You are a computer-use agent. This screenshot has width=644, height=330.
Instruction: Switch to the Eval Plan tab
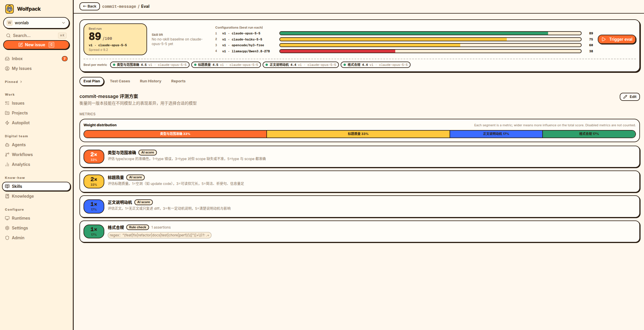(x=92, y=81)
